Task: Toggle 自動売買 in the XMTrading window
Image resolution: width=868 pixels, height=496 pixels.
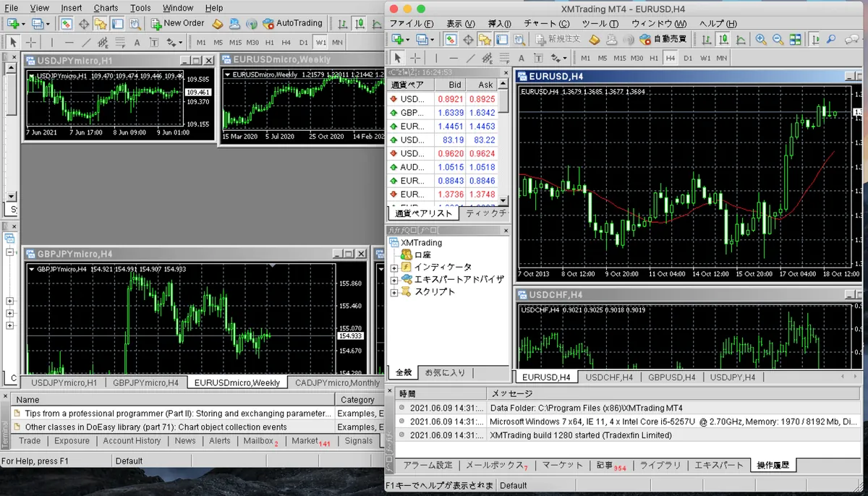Action: pos(663,40)
